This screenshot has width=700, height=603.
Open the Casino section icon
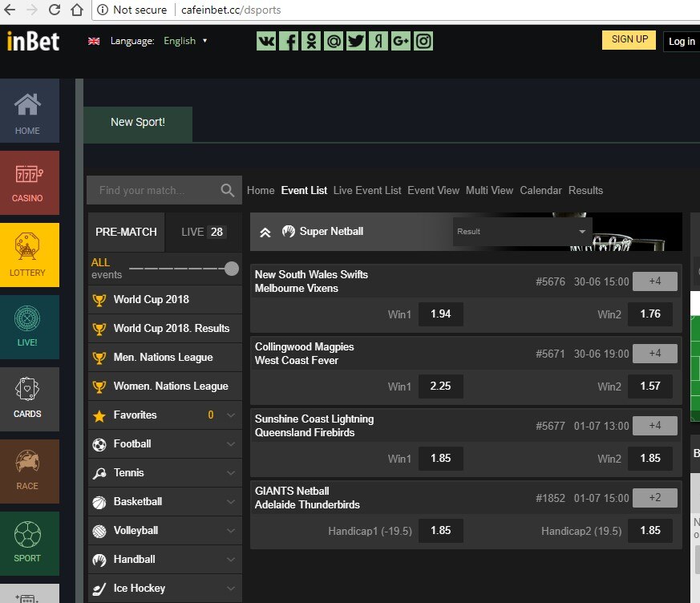pos(28,175)
